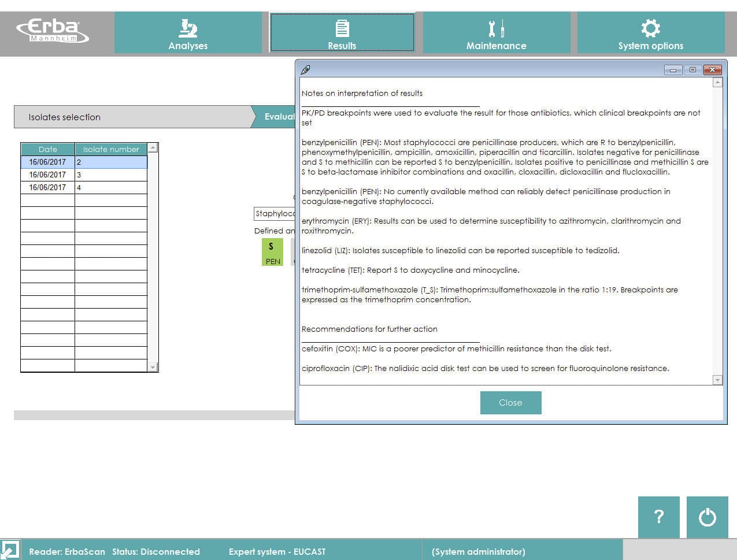Select the green S PEN antibiotic tile
This screenshot has height=560, width=737.
[x=271, y=251]
